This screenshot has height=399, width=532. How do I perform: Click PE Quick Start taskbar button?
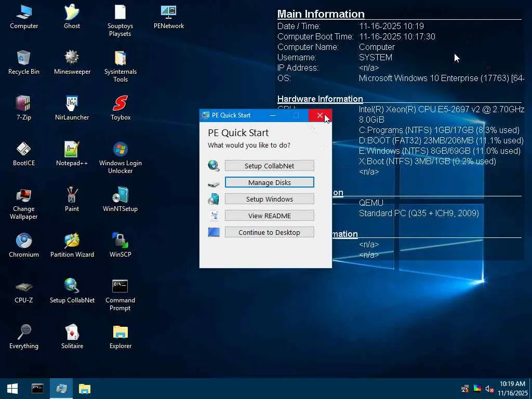click(x=61, y=389)
